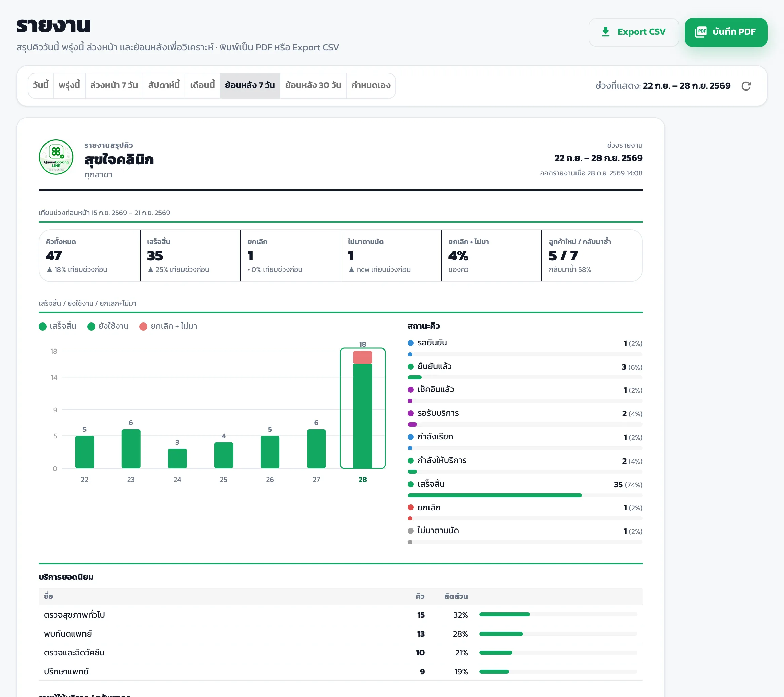Viewport: 784px width, 697px height.
Task: Click the ลูกค้าใหม่ / กลับมาซ้ำ 5 / 7 card
Action: [x=592, y=256]
